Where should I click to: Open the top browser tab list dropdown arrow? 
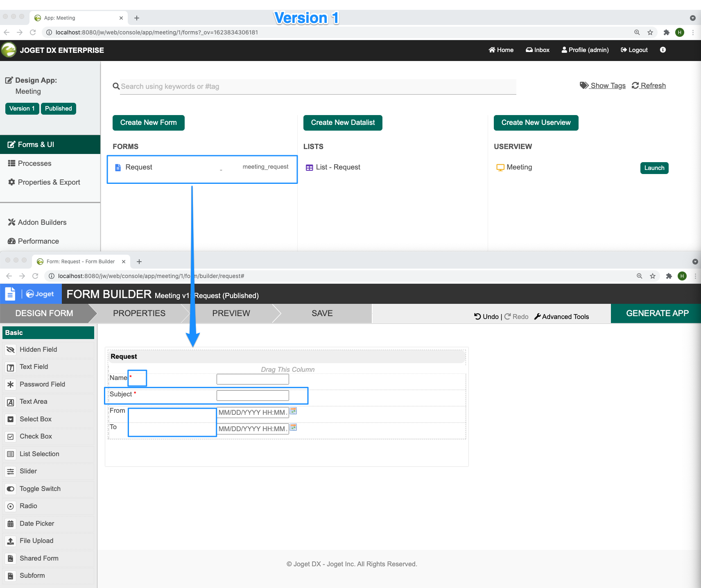click(693, 18)
